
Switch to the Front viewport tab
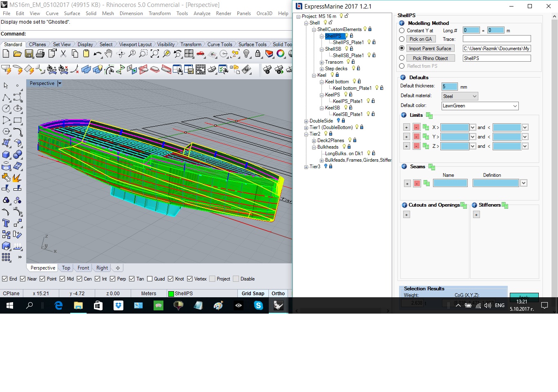[83, 268]
